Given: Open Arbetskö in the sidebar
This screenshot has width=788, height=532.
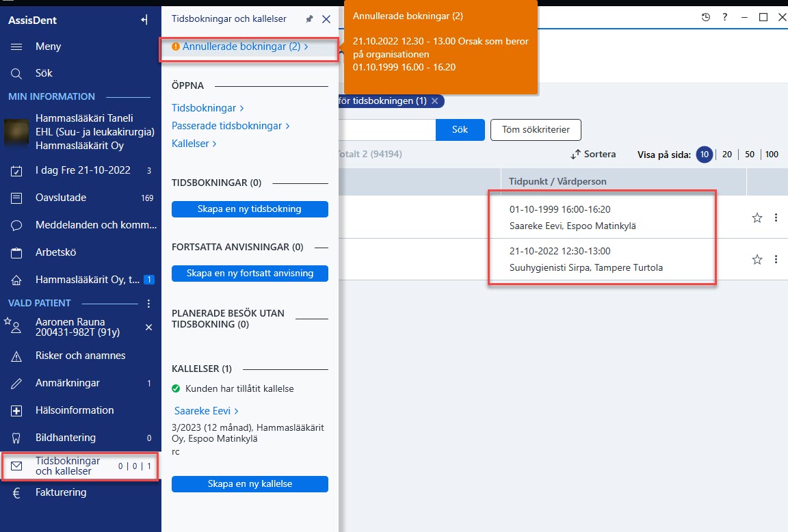Looking at the screenshot, I should point(81,252).
